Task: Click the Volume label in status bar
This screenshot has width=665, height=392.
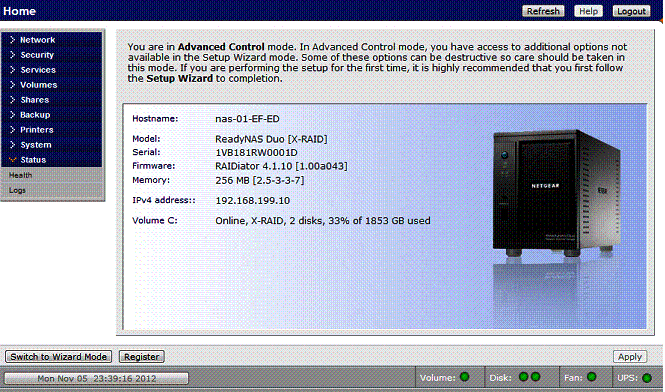Action: (x=438, y=378)
